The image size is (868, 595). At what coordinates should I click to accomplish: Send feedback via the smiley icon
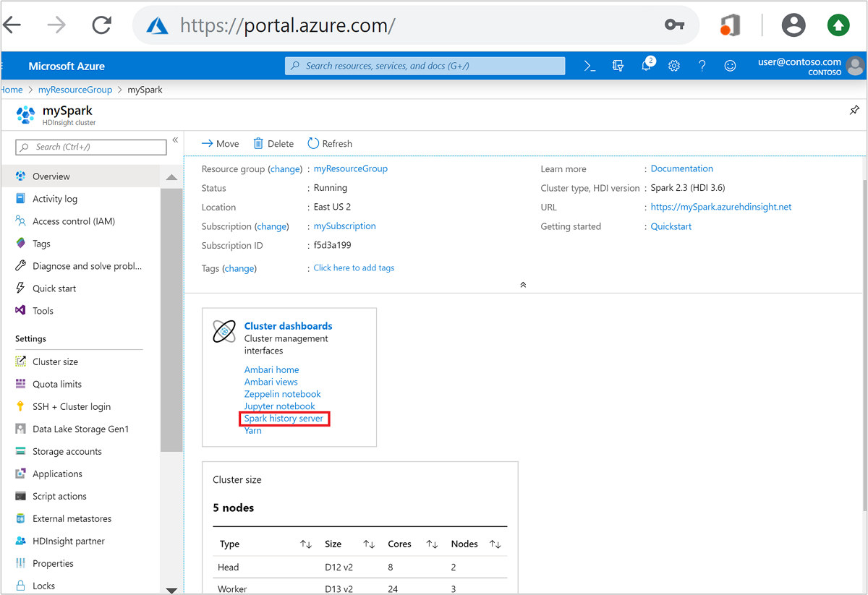tap(730, 65)
